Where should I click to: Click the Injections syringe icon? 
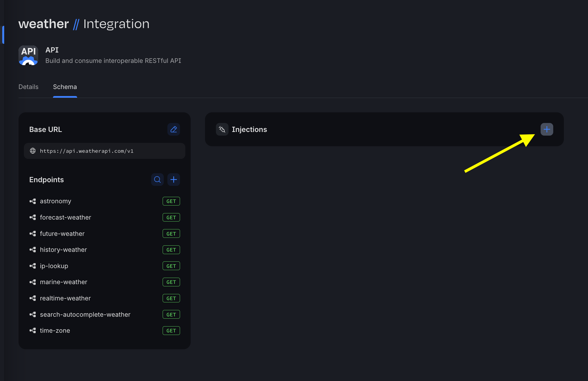click(x=222, y=129)
